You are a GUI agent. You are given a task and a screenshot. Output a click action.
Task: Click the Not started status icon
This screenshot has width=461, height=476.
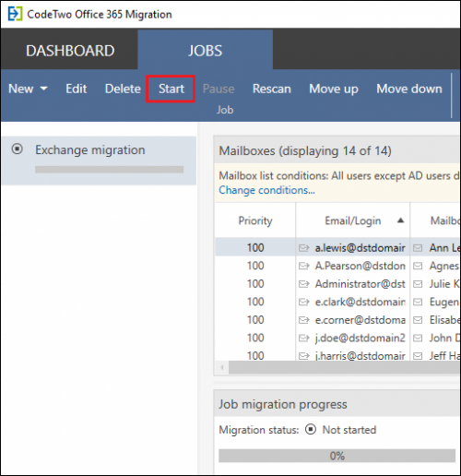coord(311,429)
